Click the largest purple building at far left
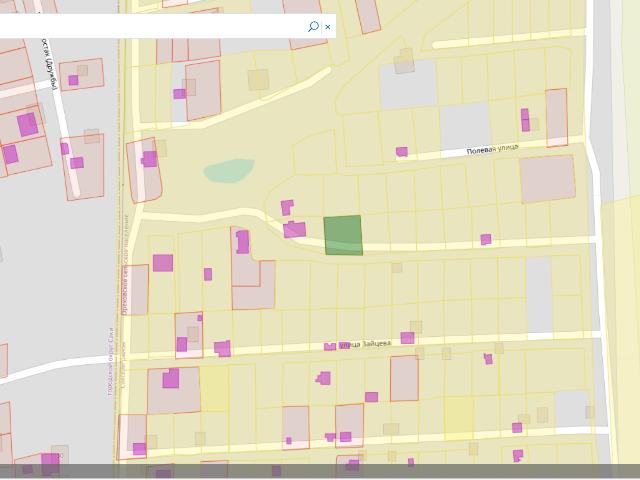Image resolution: width=640 pixels, height=480 pixels. point(27,124)
